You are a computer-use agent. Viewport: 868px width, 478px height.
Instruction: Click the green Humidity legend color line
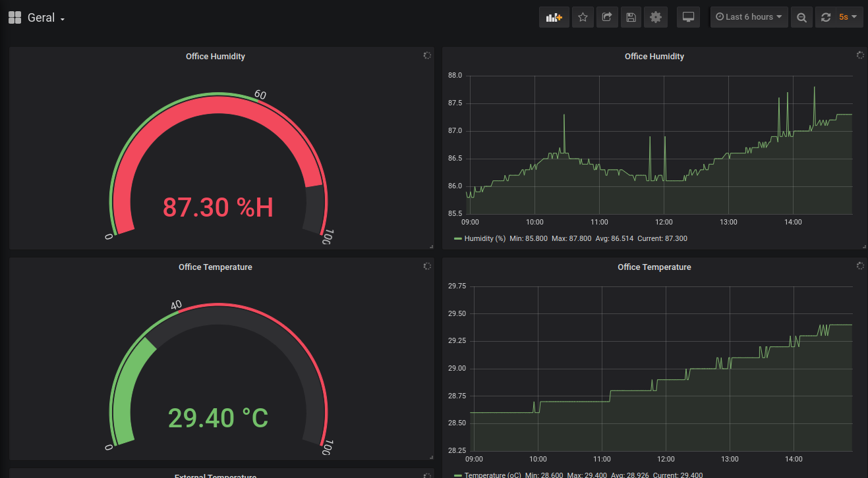(x=458, y=238)
